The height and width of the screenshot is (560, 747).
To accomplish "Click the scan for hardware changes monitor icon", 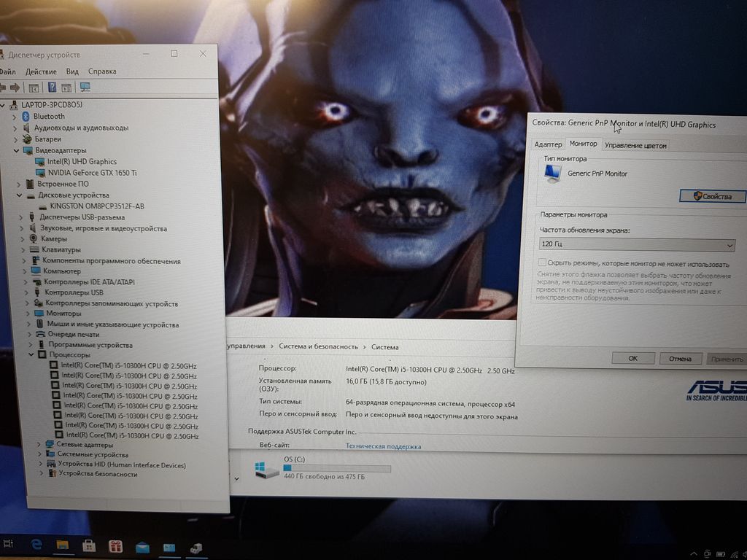I will pyautogui.click(x=85, y=87).
